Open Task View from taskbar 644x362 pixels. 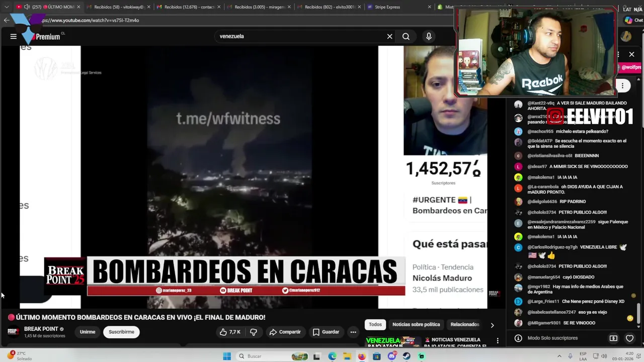(x=317, y=356)
